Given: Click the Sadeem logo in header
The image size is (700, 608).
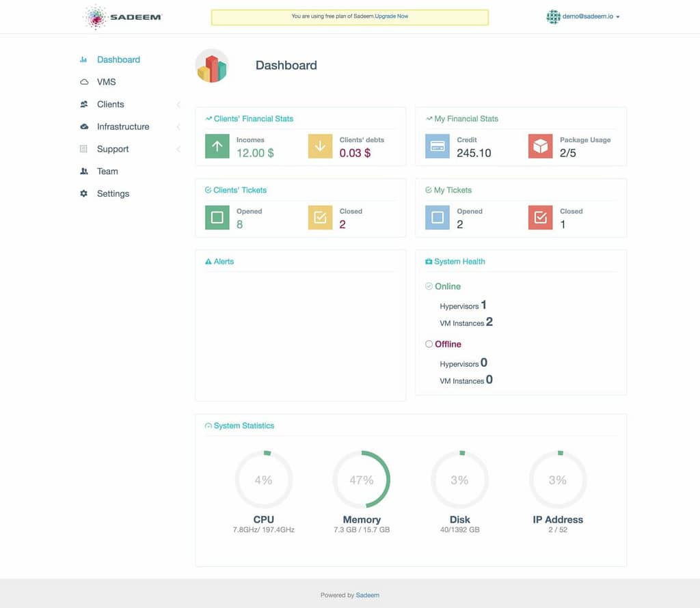Looking at the screenshot, I should pos(122,17).
